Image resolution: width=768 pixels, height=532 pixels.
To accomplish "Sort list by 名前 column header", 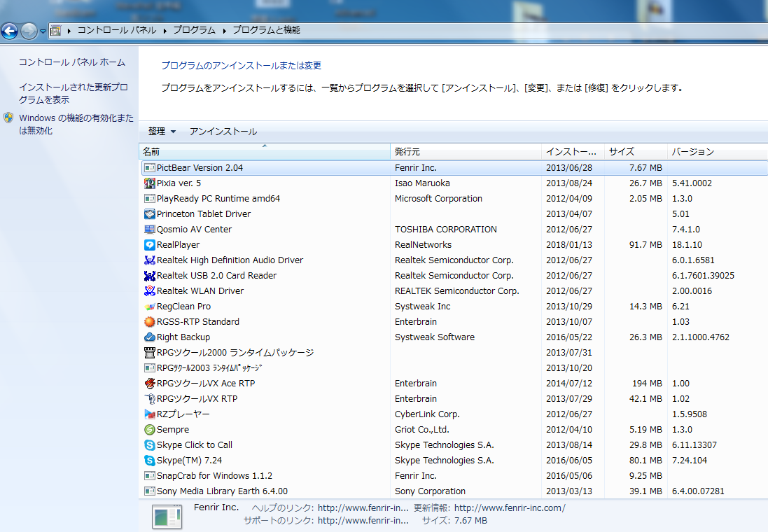I will [151, 152].
